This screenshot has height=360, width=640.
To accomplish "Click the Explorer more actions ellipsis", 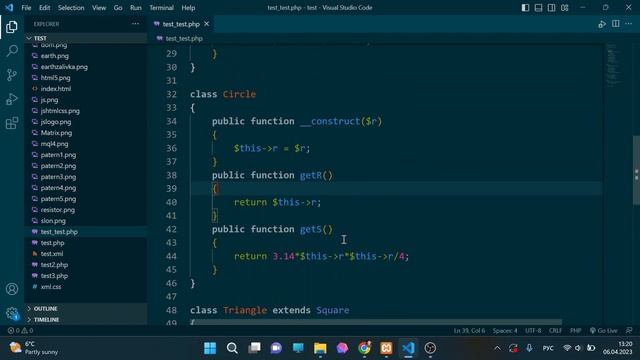I will [x=136, y=24].
